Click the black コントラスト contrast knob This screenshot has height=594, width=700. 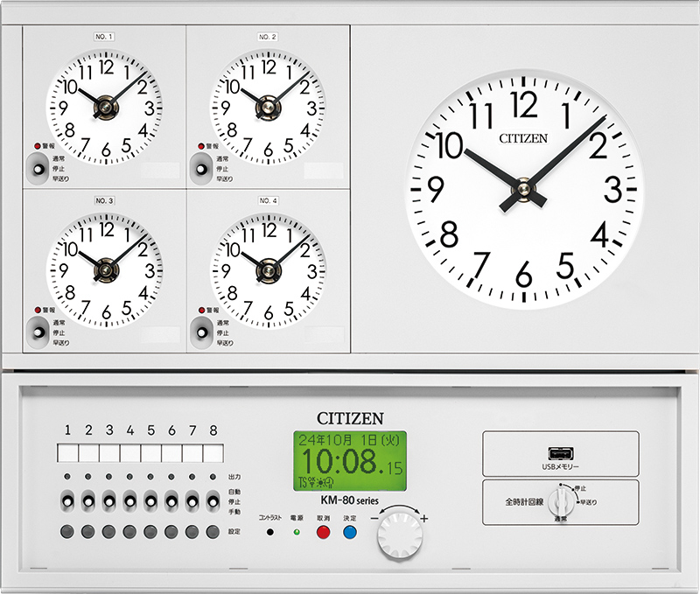270,531
